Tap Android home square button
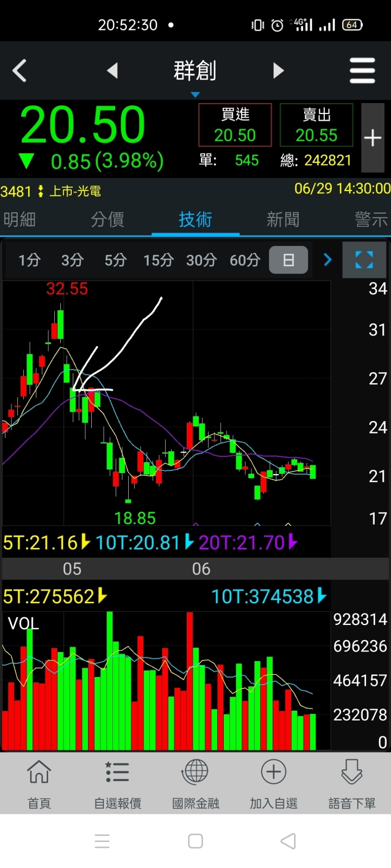391x868 pixels. (x=195, y=841)
